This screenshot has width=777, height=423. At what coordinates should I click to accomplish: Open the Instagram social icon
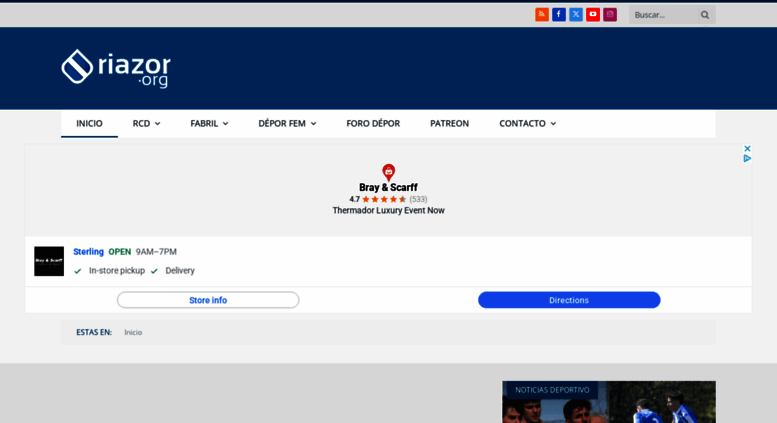pos(610,14)
